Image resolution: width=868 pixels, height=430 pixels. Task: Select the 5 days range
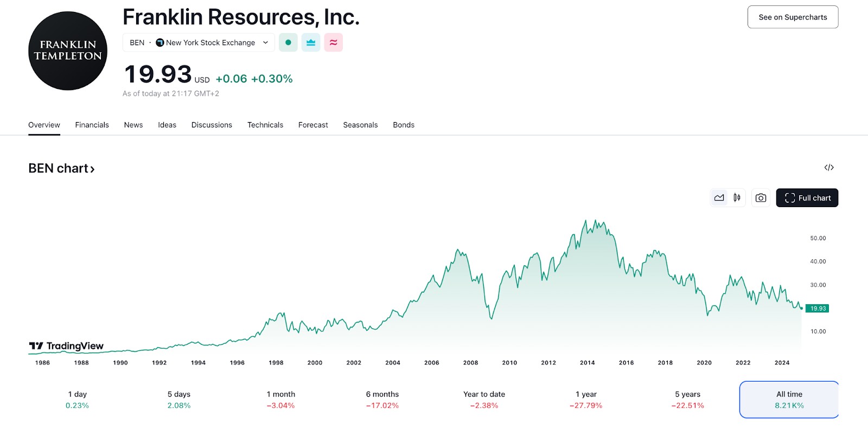pyautogui.click(x=179, y=400)
